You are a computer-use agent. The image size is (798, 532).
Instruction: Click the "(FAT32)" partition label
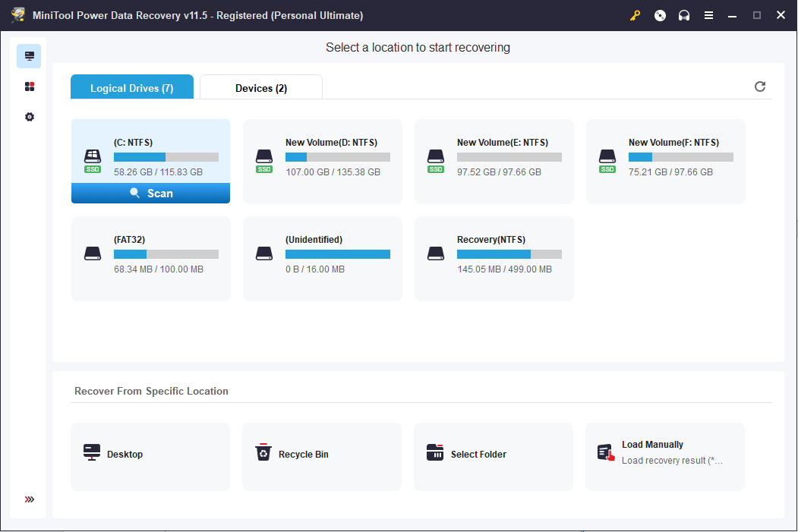click(x=129, y=240)
